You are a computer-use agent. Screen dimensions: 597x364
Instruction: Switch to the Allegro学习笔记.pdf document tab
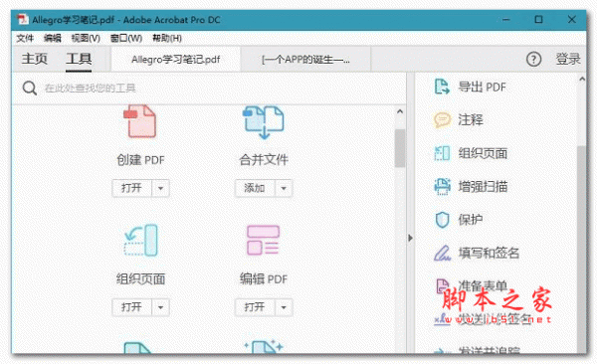[x=175, y=60]
